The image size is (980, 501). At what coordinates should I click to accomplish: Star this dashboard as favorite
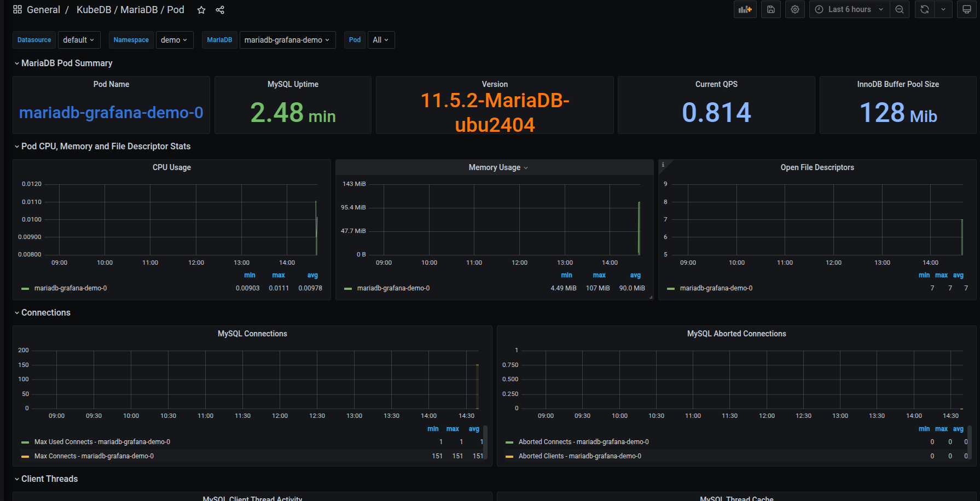(x=201, y=10)
